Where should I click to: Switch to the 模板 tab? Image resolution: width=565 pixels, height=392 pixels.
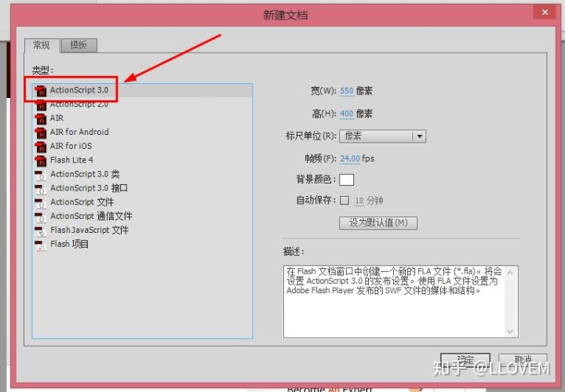tap(78, 45)
